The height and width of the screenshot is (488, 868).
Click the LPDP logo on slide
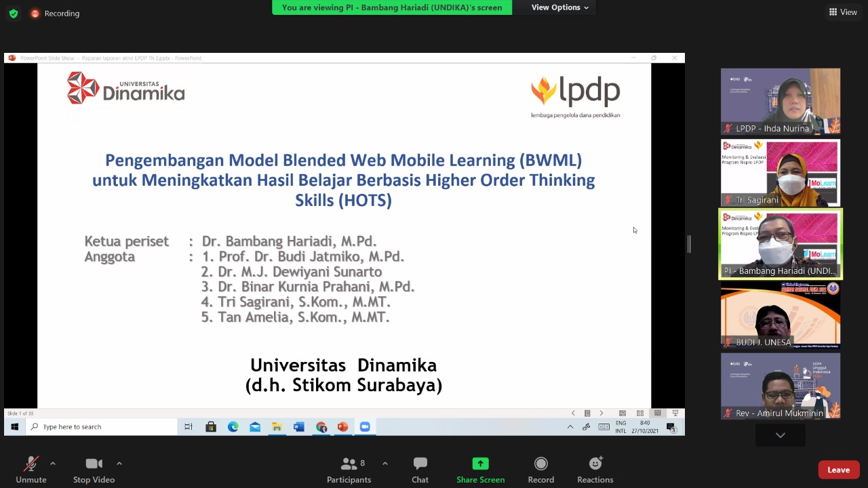(575, 96)
